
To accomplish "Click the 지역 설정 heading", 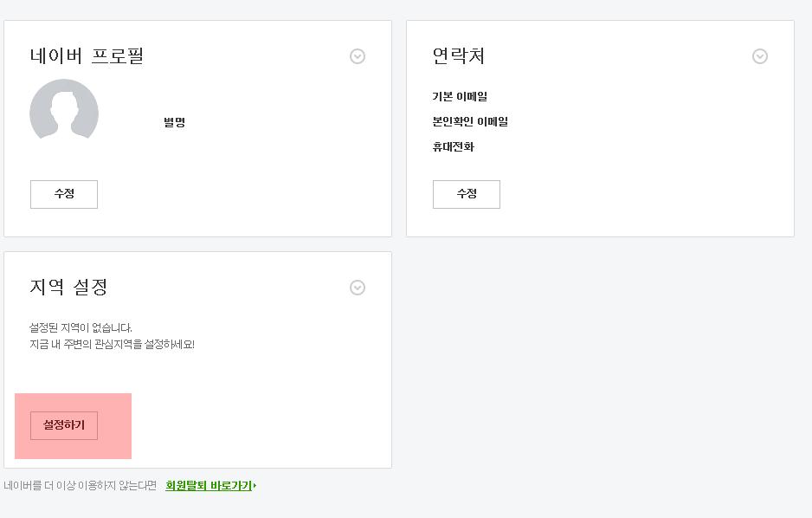I will click(x=68, y=288).
